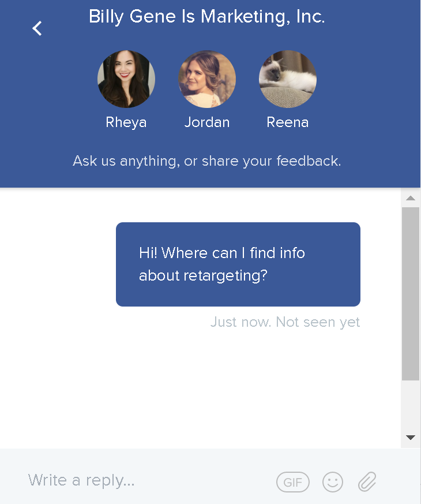Click the name label Reena

[x=287, y=122]
